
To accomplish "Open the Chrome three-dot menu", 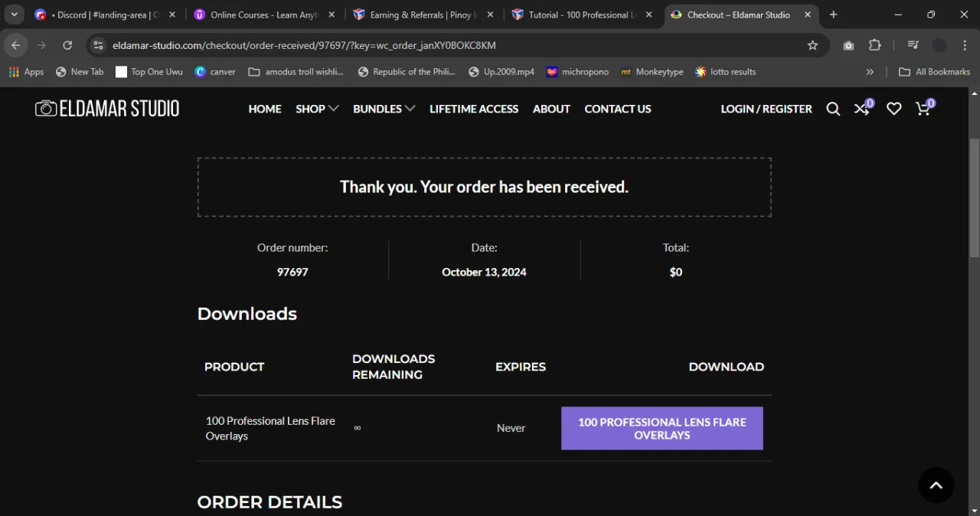I will pyautogui.click(x=965, y=45).
